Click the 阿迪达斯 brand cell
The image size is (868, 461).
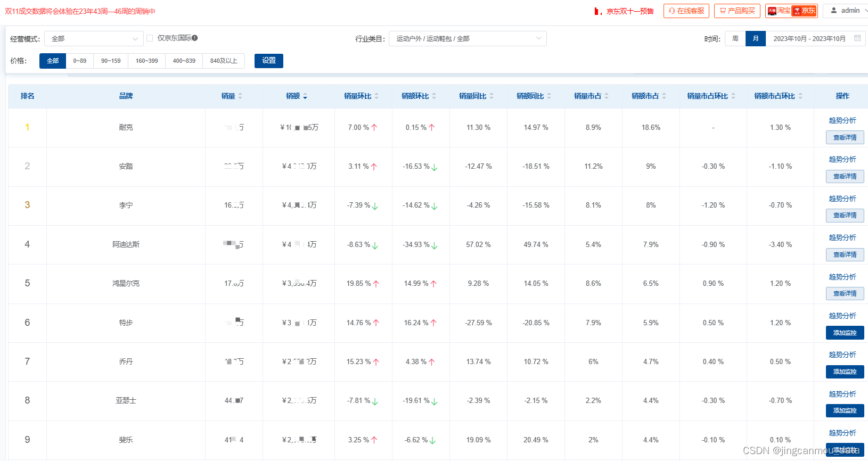(126, 245)
